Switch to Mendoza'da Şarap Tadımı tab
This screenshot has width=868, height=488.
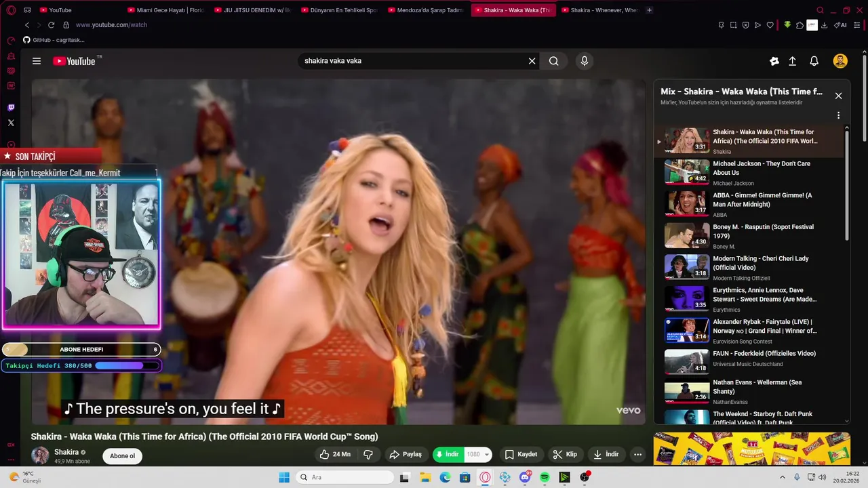pyautogui.click(x=425, y=10)
